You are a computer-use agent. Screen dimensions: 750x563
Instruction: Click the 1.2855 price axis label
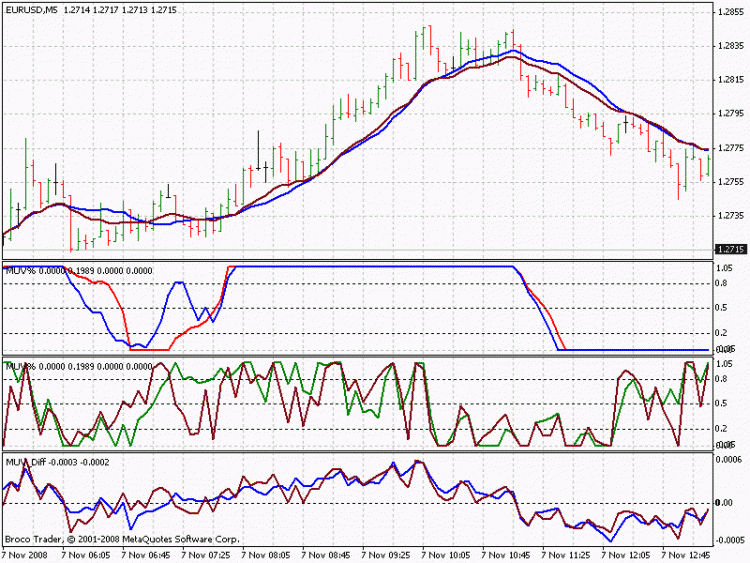[731, 12]
